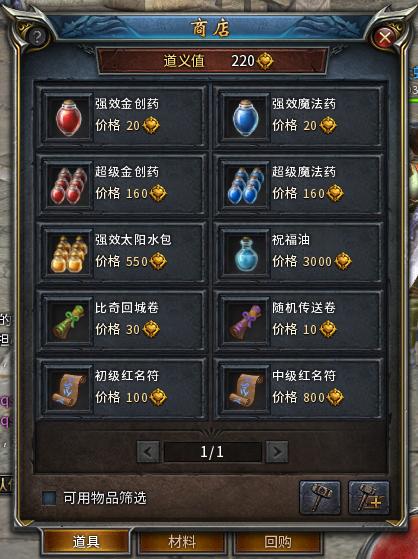The image size is (418, 559).
Task: Go to next shop page arrow
Action: click(x=277, y=452)
